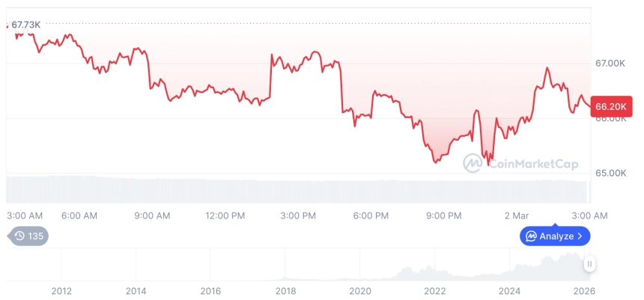Image resolution: width=644 pixels, height=300 pixels.
Task: Click 2012 on the range navigator
Action: (61, 291)
